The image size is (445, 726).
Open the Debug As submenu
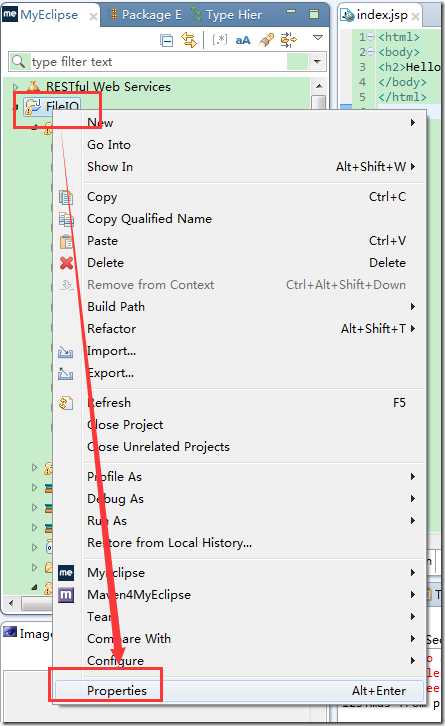click(239, 499)
